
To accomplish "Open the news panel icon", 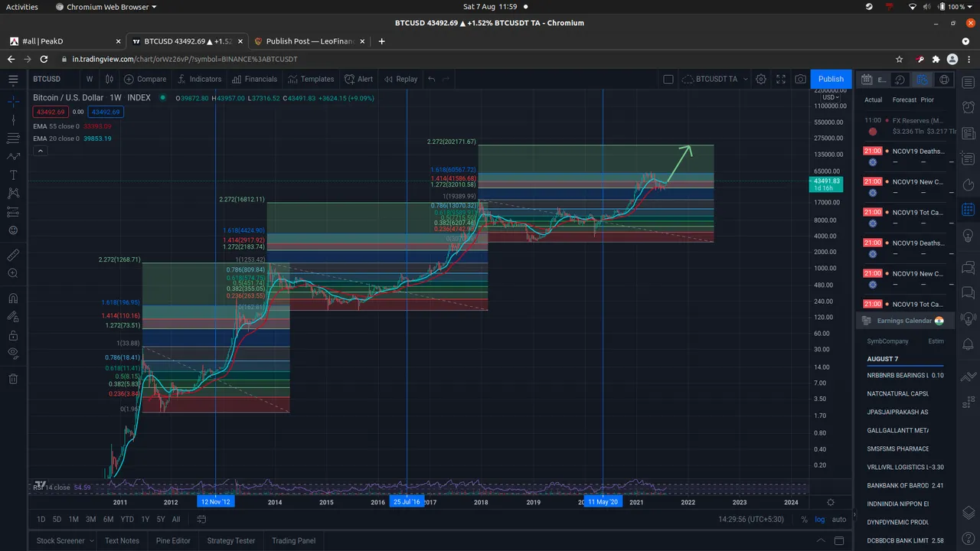I will click(968, 133).
